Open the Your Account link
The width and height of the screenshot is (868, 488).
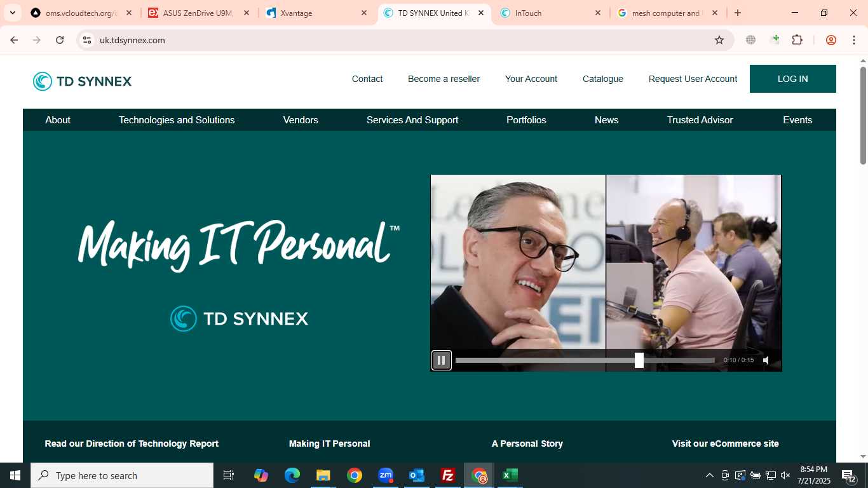(x=531, y=79)
